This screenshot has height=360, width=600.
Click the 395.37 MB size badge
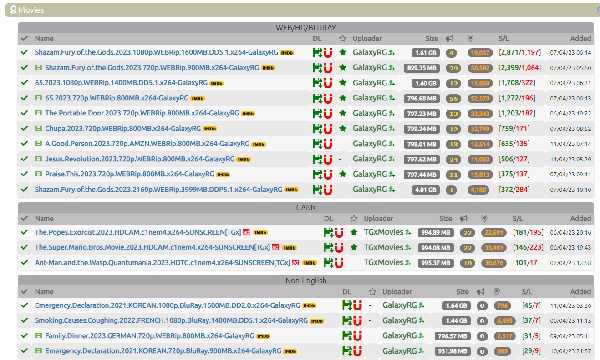[436, 263]
